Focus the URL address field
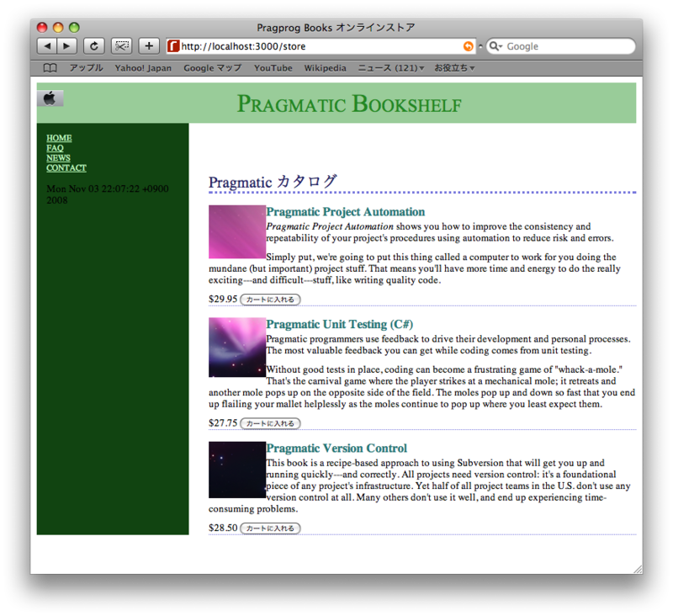 [x=321, y=46]
